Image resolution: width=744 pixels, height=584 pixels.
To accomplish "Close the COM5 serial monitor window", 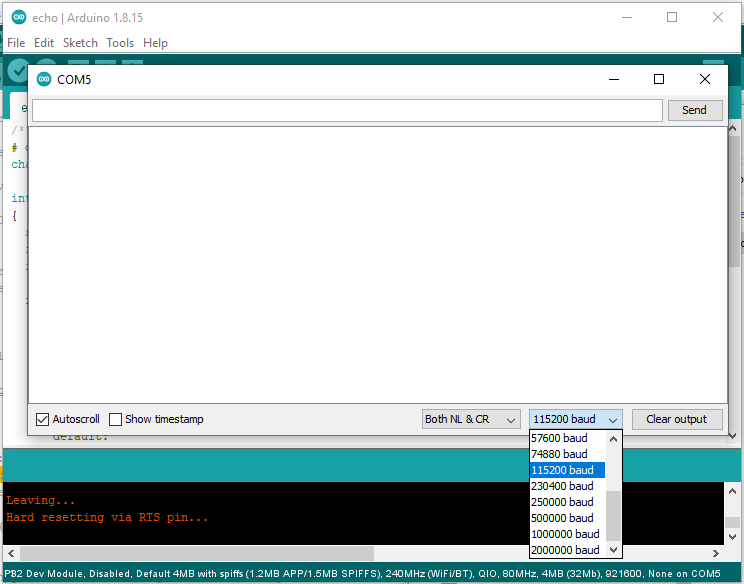I will (x=705, y=79).
